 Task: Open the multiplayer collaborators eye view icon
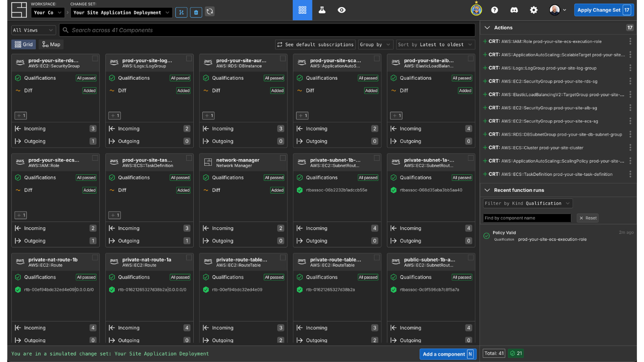[x=341, y=9]
